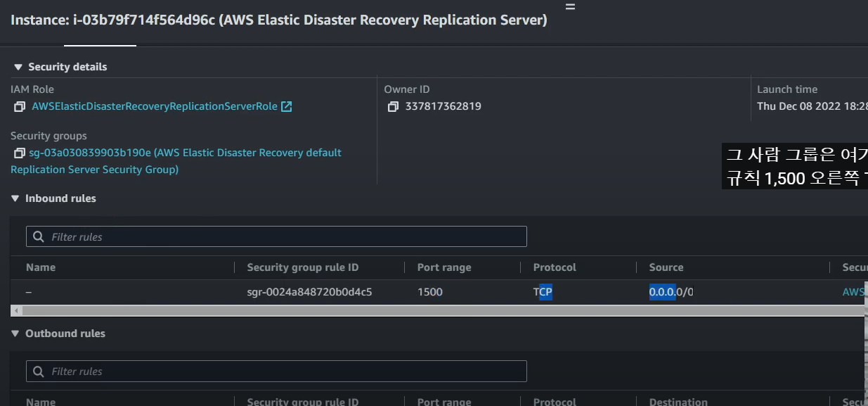This screenshot has width=868, height=406.
Task: Collapse the Inbound rules section
Action: pyautogui.click(x=15, y=199)
